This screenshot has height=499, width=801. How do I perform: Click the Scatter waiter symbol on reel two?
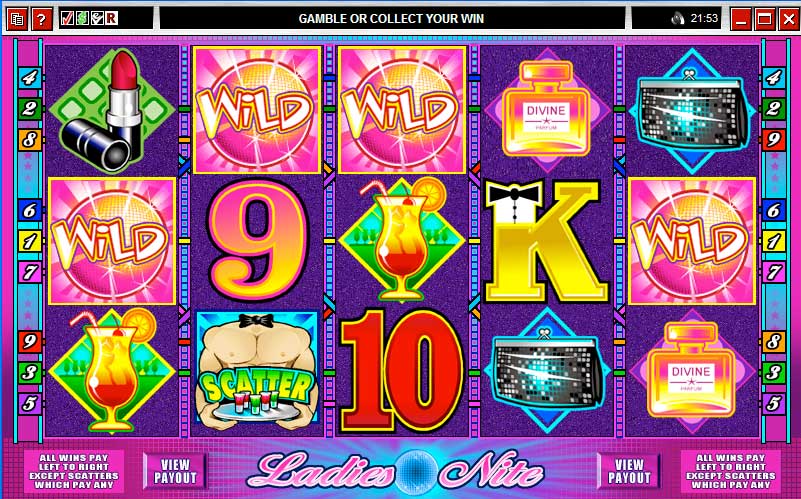tap(257, 371)
